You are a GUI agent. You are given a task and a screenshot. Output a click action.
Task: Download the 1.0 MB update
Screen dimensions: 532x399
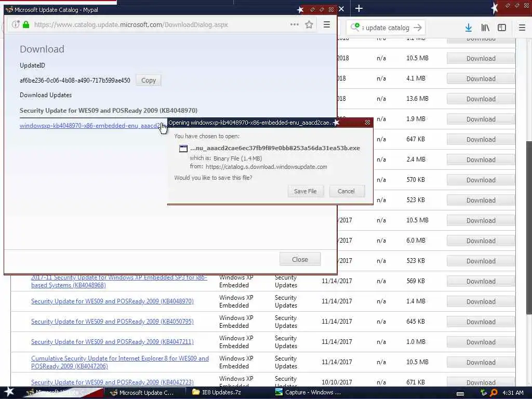coord(481,342)
